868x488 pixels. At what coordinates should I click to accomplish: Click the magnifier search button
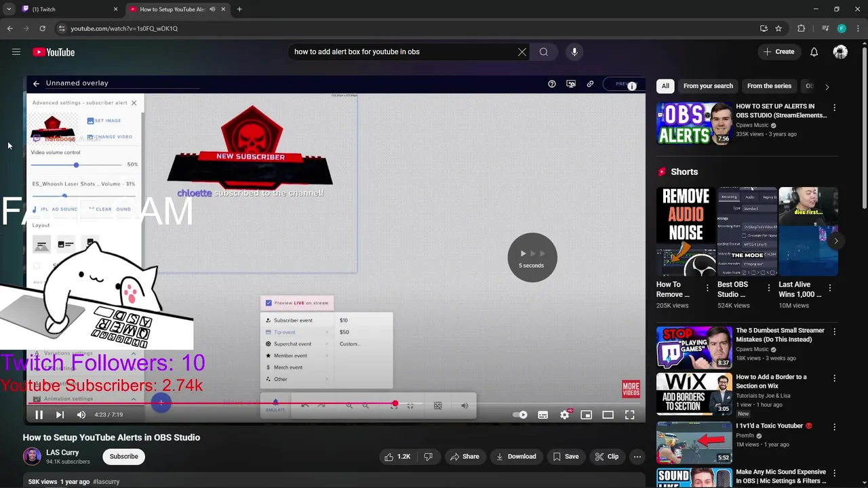tap(544, 52)
